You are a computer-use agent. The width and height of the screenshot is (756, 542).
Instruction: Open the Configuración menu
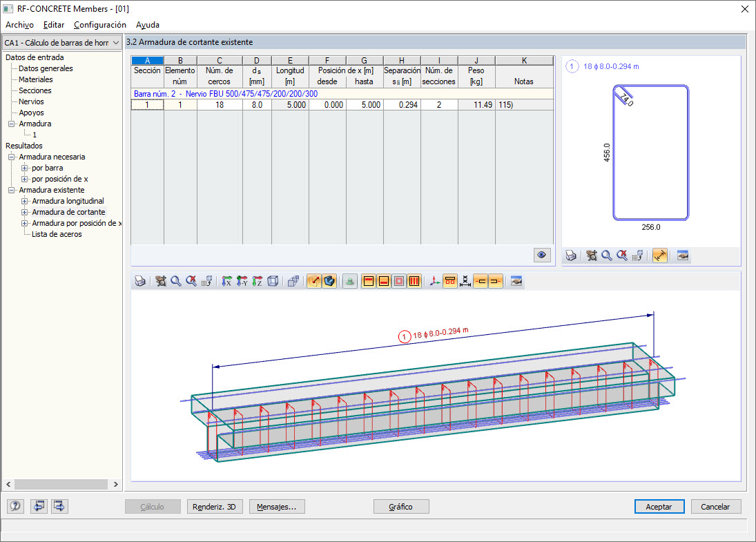100,25
